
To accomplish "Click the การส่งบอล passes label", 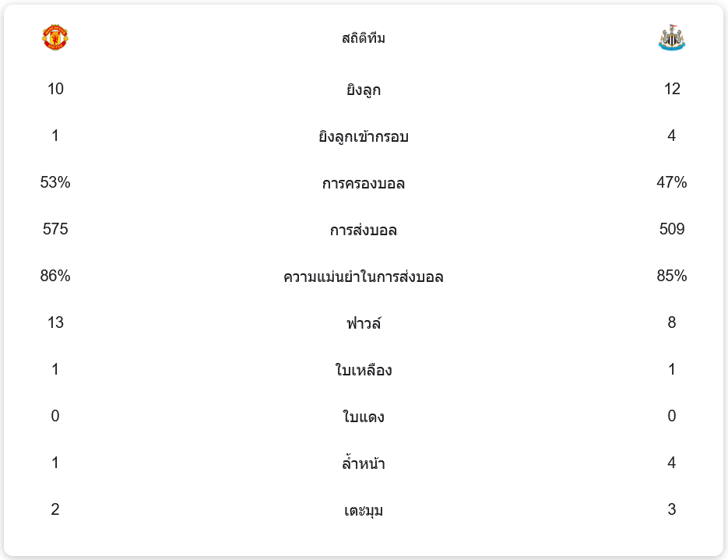I will [x=364, y=231].
